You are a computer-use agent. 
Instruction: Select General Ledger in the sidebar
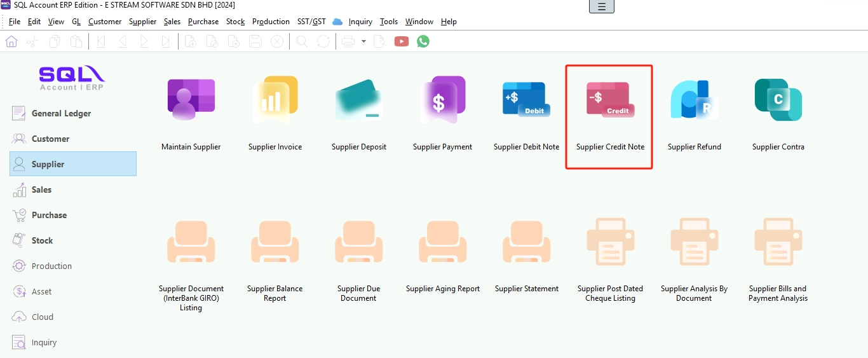pyautogui.click(x=61, y=113)
